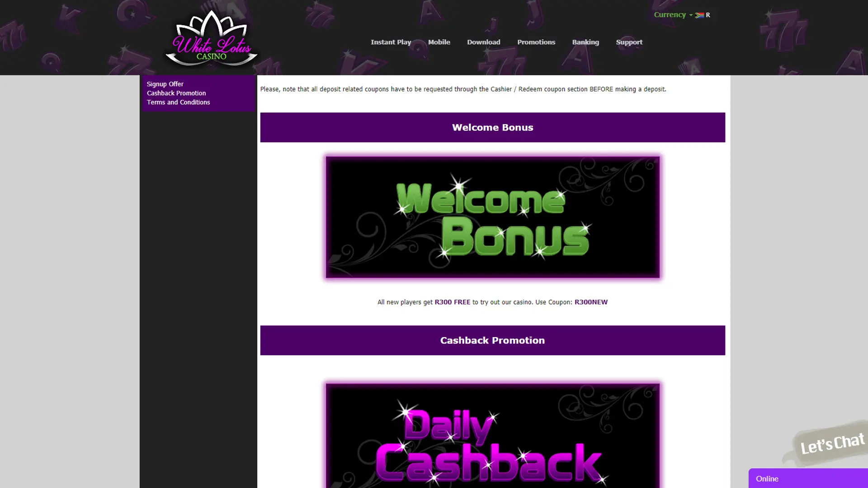Screen dimensions: 868x488
Task: Open Terms and Conditions link
Action: pyautogui.click(x=178, y=102)
